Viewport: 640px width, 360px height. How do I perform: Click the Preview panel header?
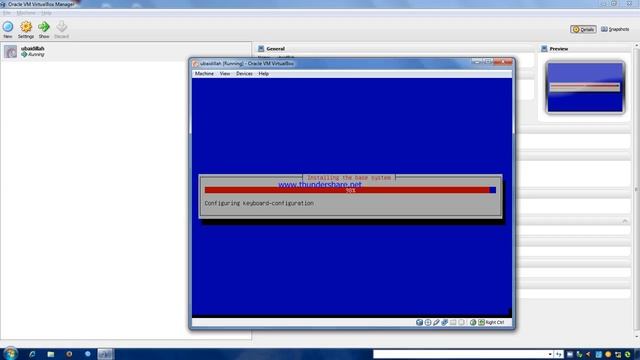(x=558, y=49)
